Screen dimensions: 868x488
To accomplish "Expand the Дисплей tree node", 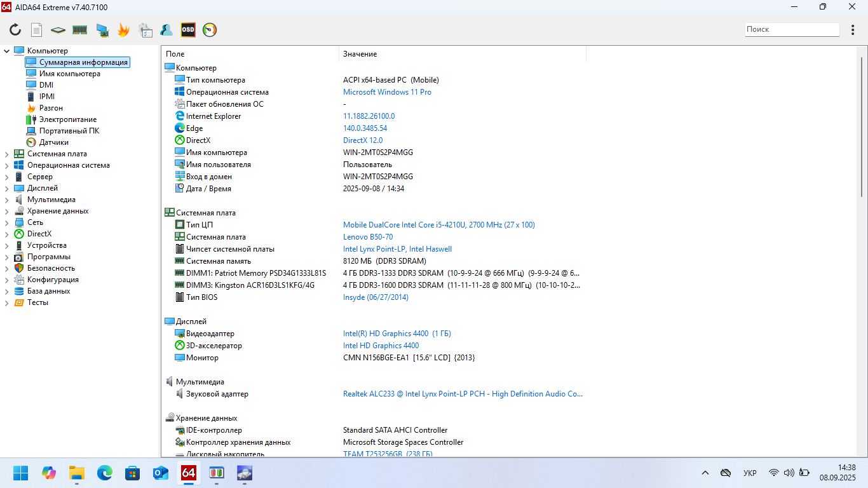I will click(x=7, y=188).
